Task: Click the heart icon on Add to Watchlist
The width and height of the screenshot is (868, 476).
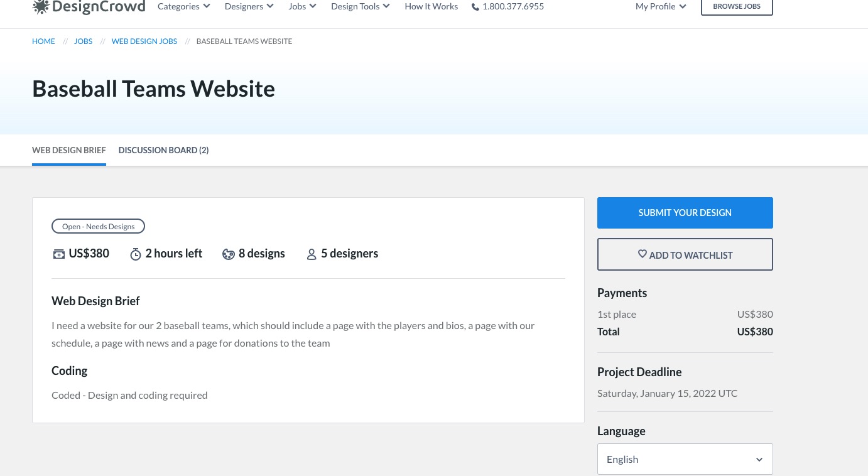Action: pos(643,254)
